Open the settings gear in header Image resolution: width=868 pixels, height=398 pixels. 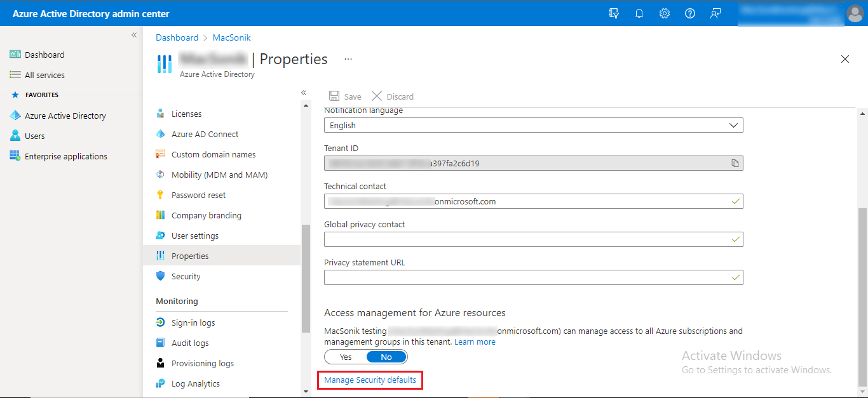coord(665,13)
